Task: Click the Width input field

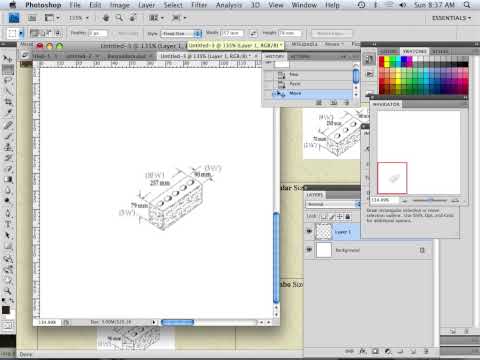Action: 231,33
